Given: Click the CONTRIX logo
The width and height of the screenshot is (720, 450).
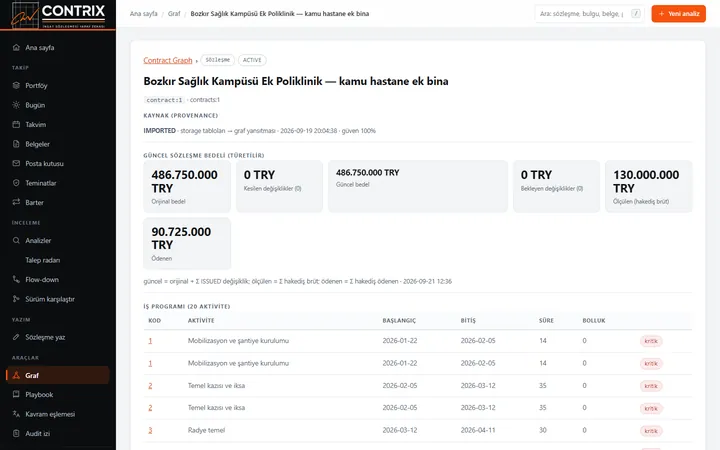Looking at the screenshot, I should tap(58, 15).
